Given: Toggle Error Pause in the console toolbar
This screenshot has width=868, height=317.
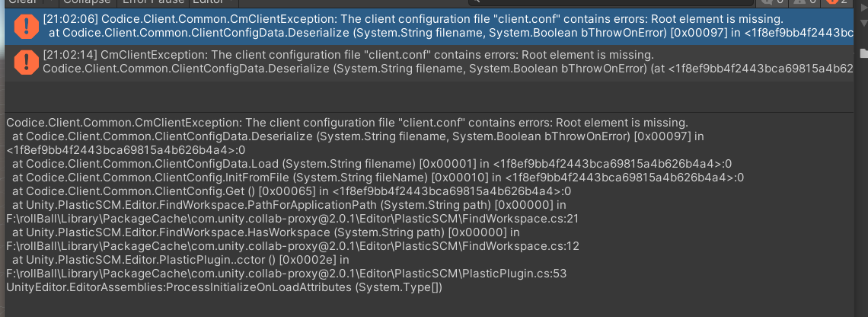Looking at the screenshot, I should [153, 2].
